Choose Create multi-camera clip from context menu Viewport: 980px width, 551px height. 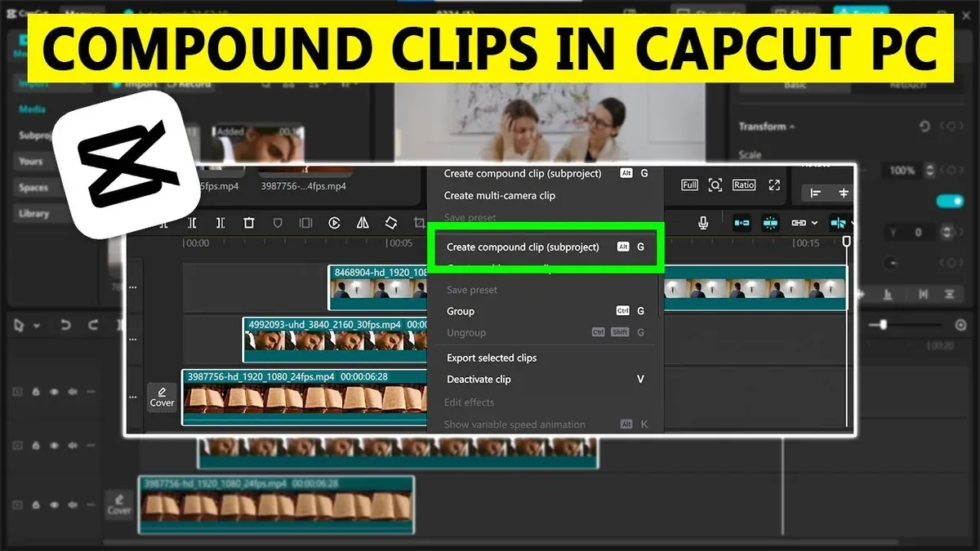tap(499, 195)
